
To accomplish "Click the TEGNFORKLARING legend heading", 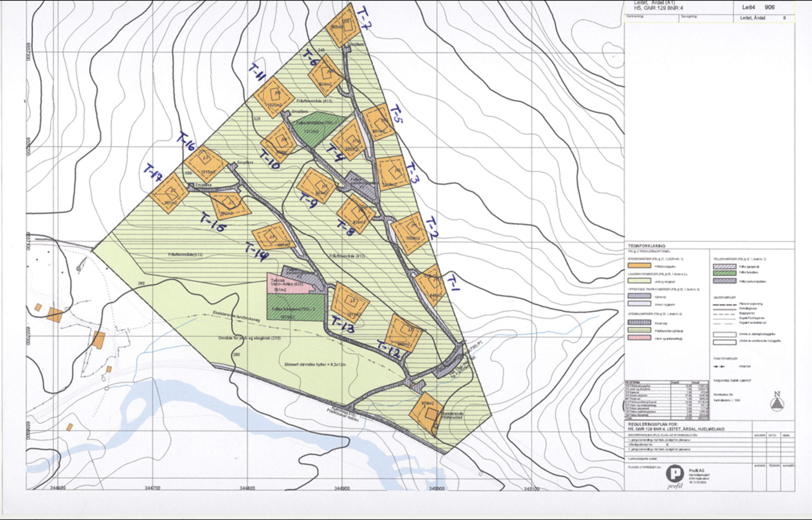I will click(647, 246).
